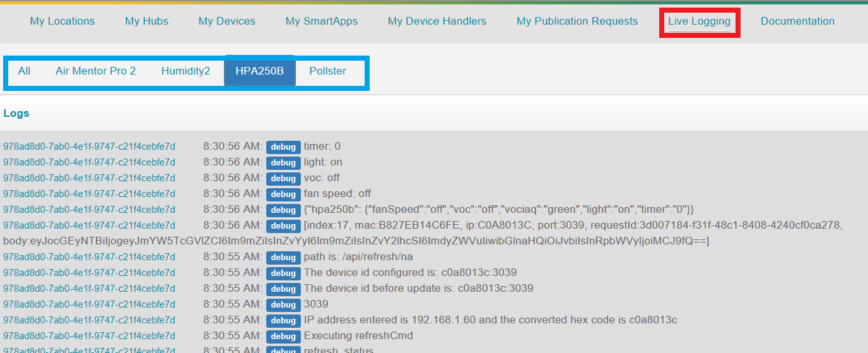View My Publication Requests
Viewport: 868px width, 353px height.
click(x=577, y=21)
